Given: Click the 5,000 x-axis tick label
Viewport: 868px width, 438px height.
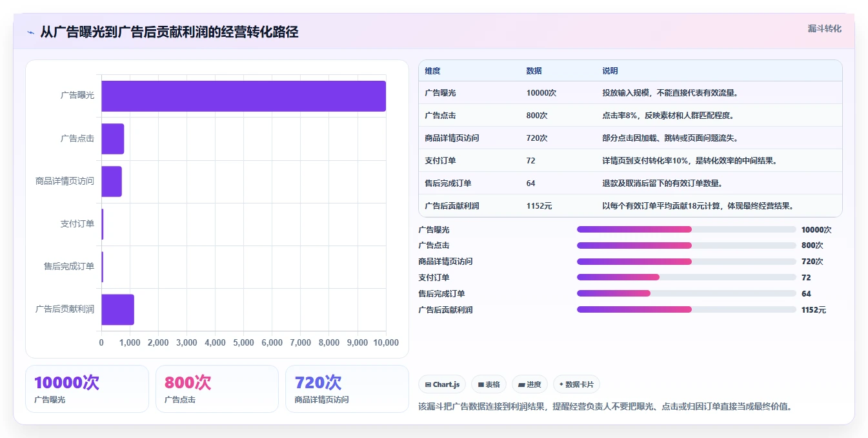Looking at the screenshot, I should coord(243,343).
